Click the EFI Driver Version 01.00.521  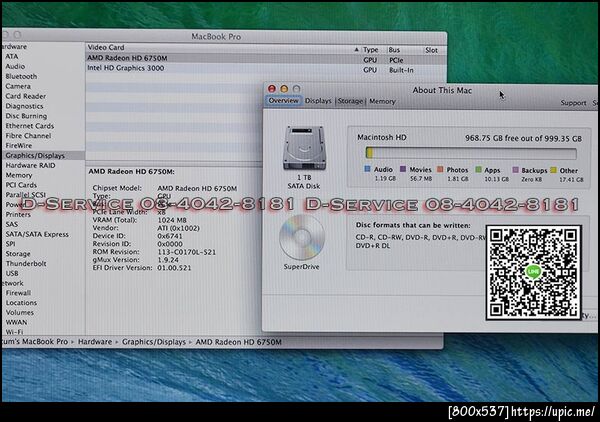174,268
